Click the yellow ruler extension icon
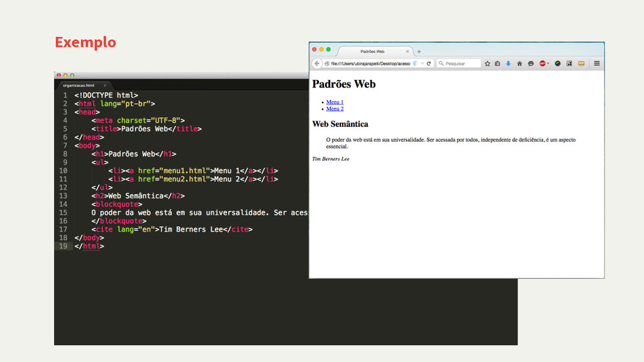 581,63
